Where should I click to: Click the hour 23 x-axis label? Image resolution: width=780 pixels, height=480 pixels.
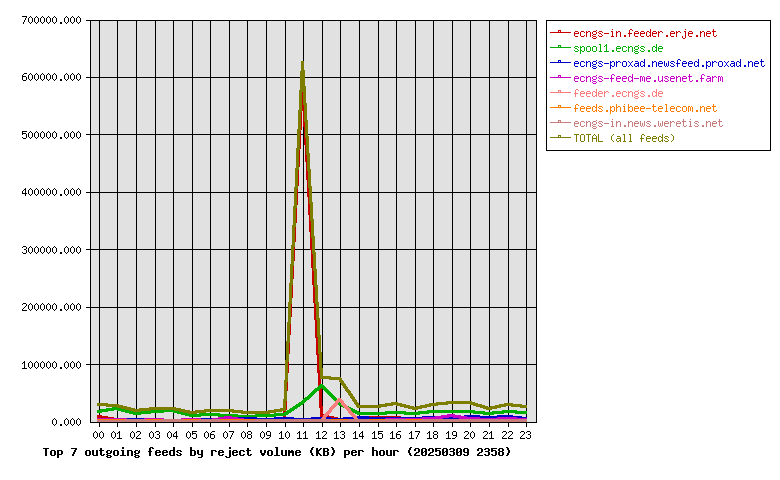click(525, 435)
